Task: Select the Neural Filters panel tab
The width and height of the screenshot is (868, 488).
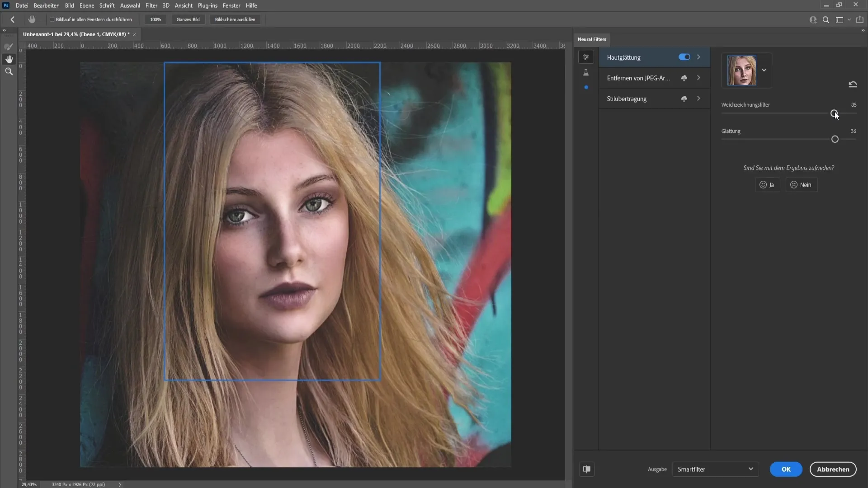Action: tap(592, 39)
